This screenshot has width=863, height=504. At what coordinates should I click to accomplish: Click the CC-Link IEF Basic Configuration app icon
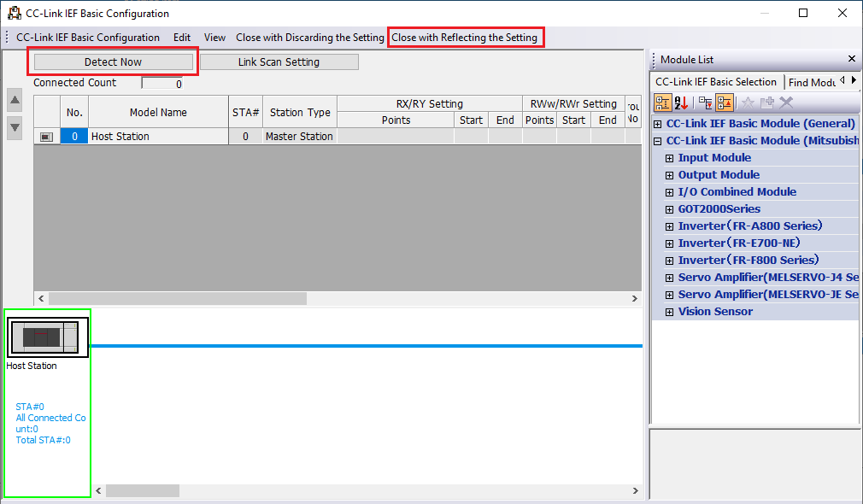[x=14, y=13]
